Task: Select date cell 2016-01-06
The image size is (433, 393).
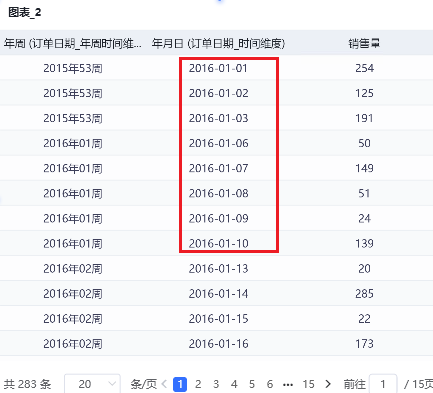Action: [x=218, y=143]
